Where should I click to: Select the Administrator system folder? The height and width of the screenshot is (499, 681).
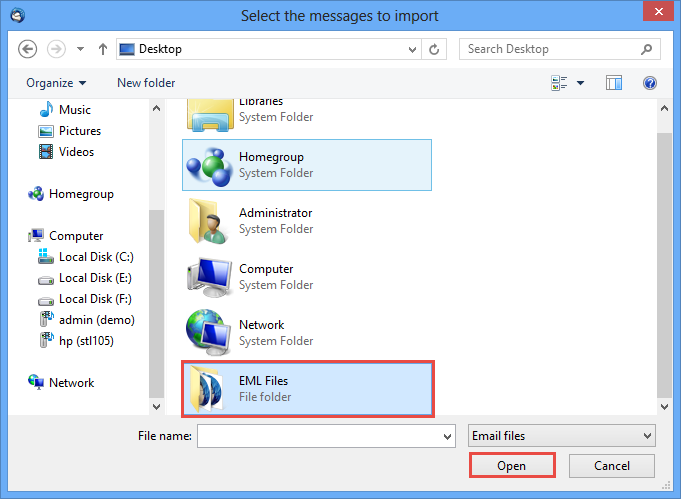(307, 221)
